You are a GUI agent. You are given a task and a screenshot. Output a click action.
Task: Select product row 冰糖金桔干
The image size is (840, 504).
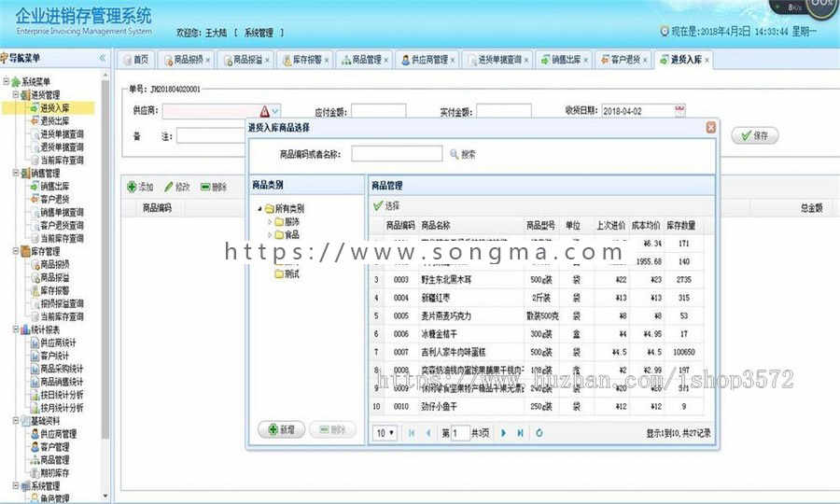tap(537, 334)
